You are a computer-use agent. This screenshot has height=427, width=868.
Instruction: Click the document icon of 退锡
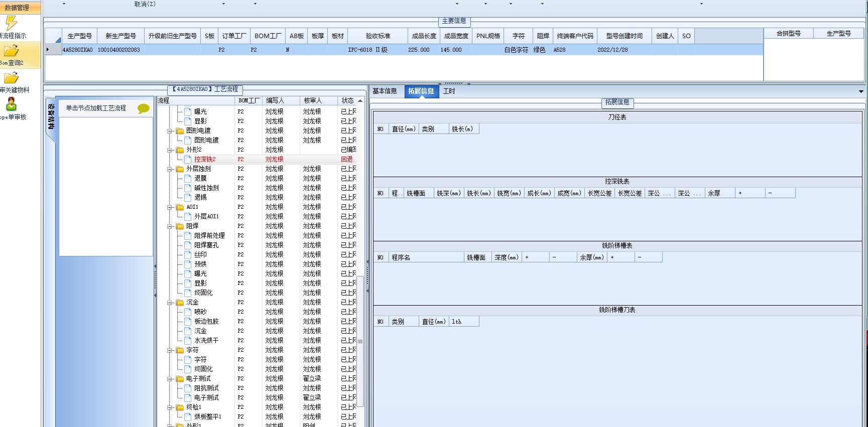188,198
